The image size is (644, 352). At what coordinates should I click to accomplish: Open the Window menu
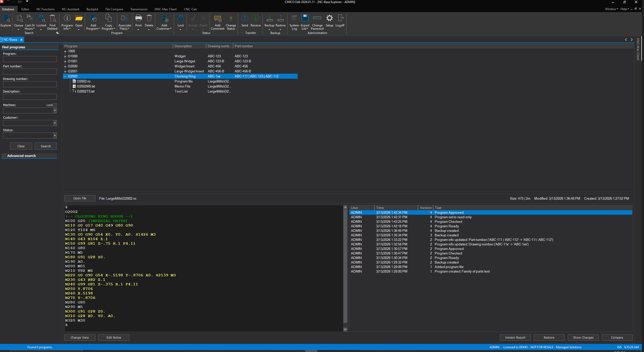(611, 9)
